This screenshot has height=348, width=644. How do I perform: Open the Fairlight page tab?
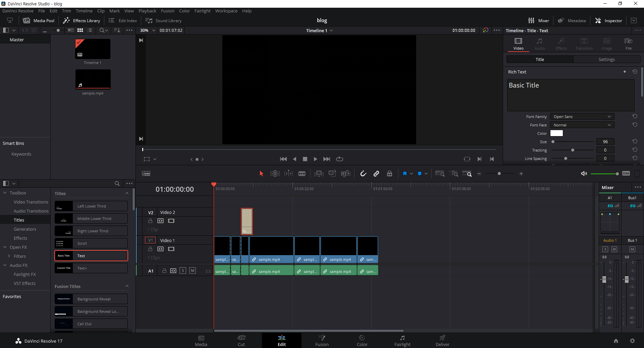tap(402, 340)
